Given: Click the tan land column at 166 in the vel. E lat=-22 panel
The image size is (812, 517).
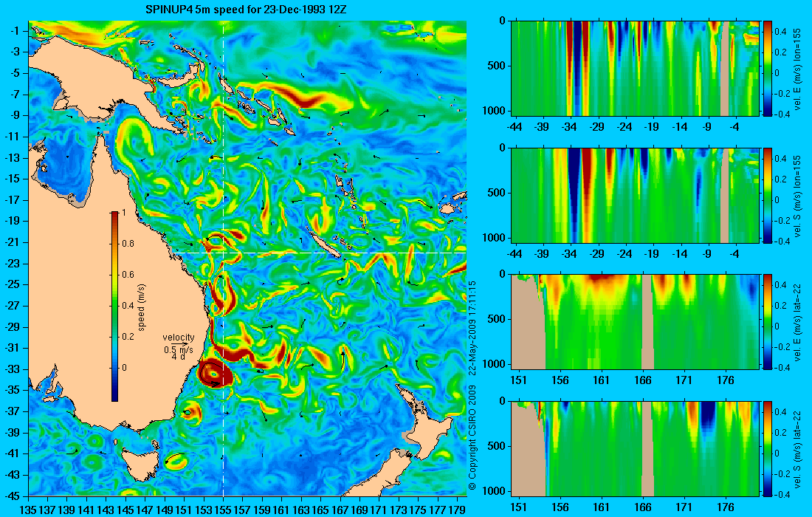Looking at the screenshot, I should 647,322.
